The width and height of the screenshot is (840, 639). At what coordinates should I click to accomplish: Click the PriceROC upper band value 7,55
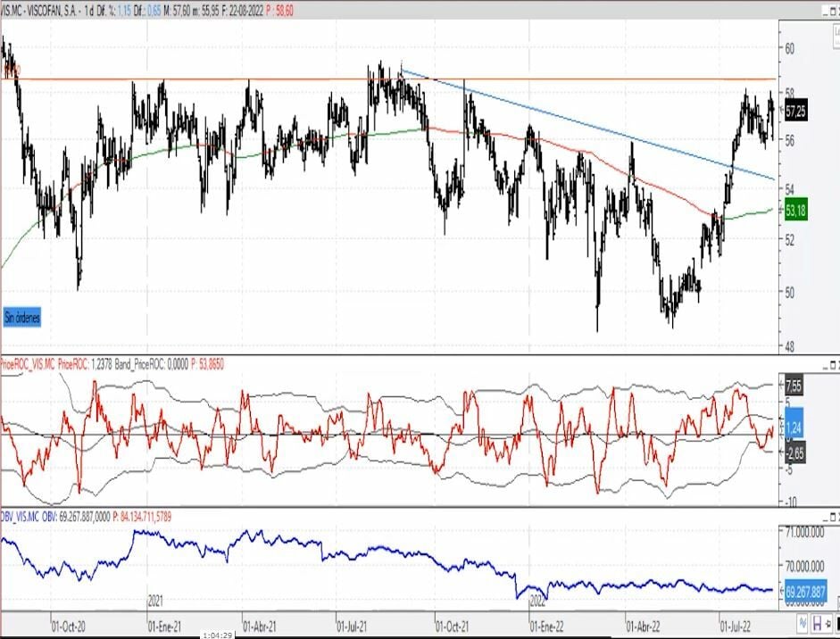click(794, 386)
